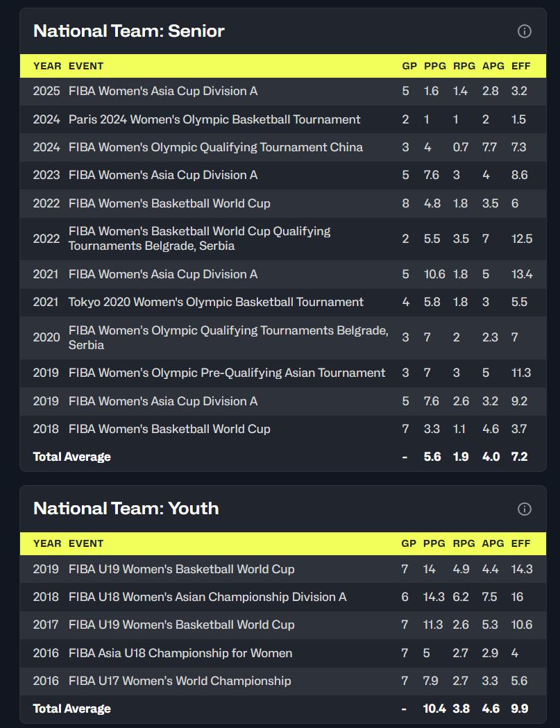Open Tokyo 2020 Women's Olympic Basketball Tournament
This screenshot has height=728, width=560.
(216, 302)
